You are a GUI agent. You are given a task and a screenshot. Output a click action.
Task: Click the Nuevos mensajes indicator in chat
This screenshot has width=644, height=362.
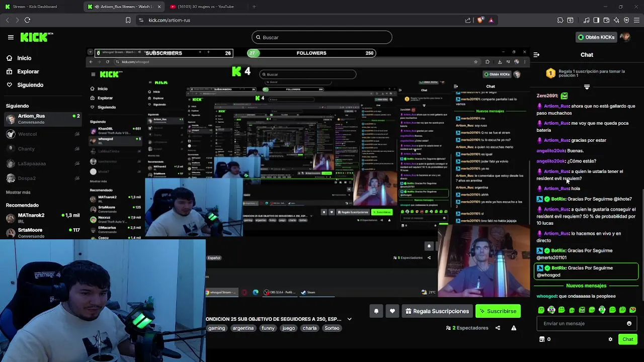click(586, 286)
